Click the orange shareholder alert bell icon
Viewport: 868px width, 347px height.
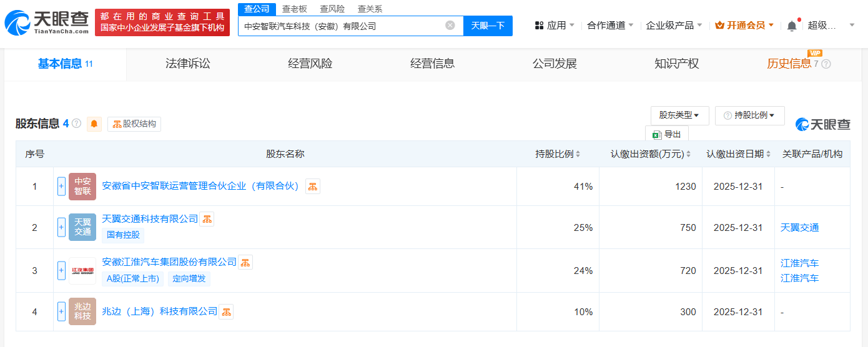(94, 124)
